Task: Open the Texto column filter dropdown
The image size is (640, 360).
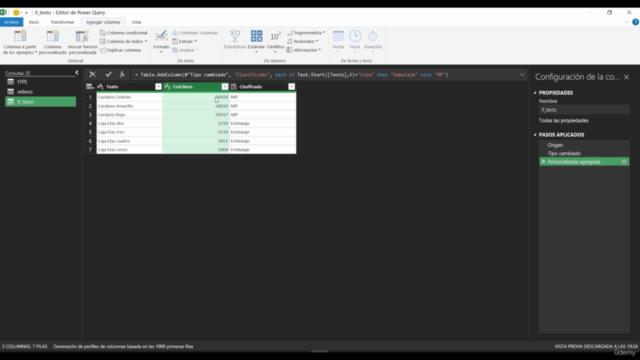Action: [x=158, y=87]
